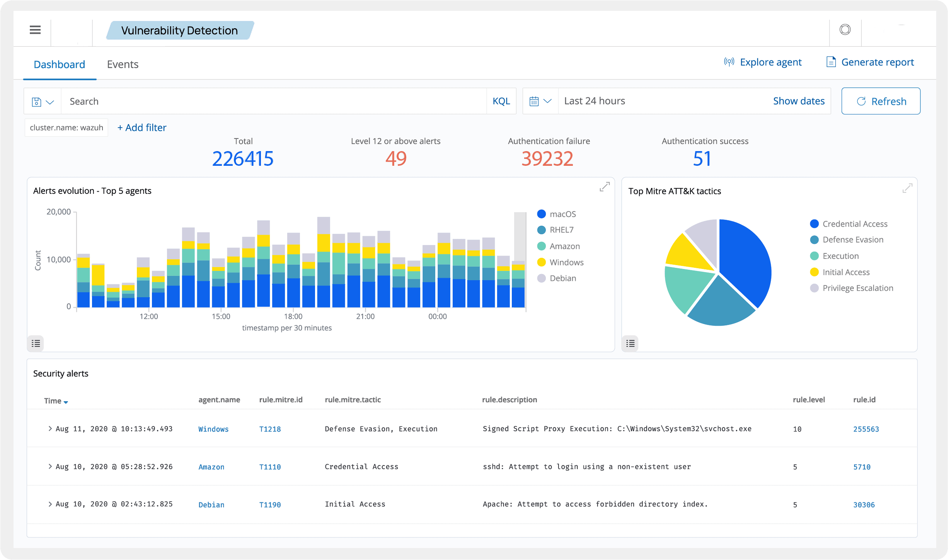Click the Add filter button
Screen dimensions: 949x560
pyautogui.click(x=141, y=127)
